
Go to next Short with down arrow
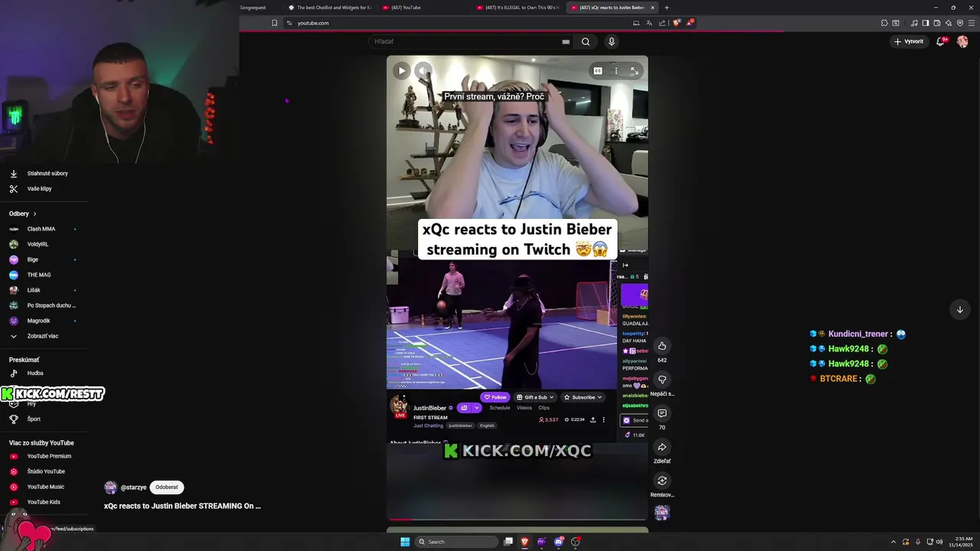click(960, 309)
